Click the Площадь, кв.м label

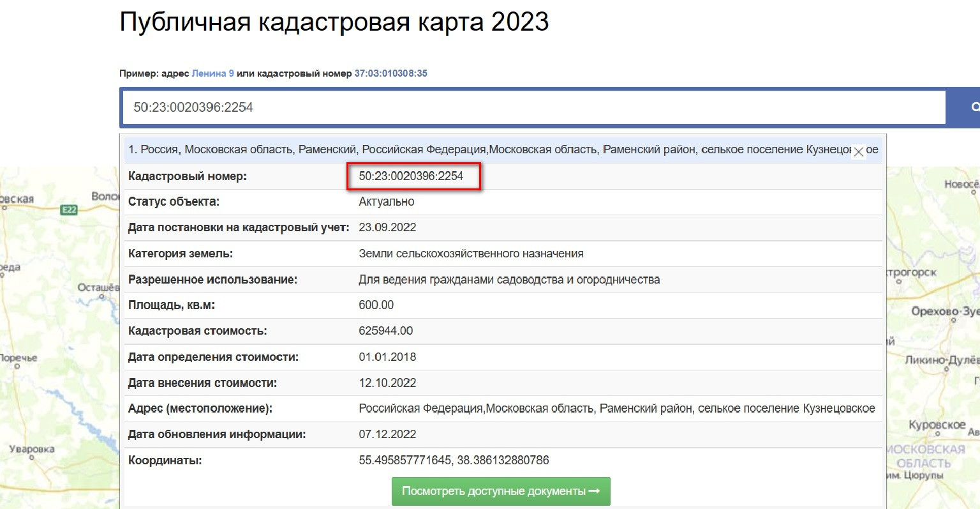tap(172, 305)
